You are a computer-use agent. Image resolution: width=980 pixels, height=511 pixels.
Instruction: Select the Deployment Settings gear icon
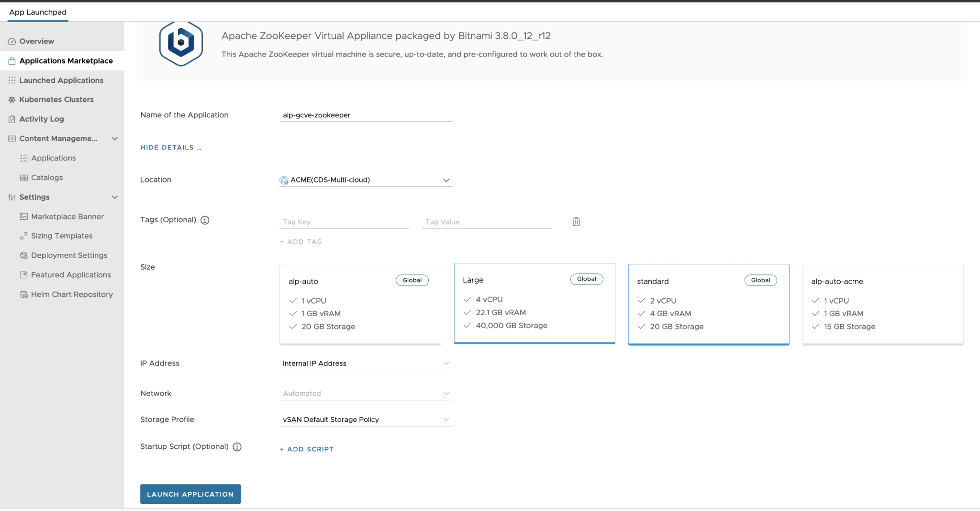coord(23,255)
